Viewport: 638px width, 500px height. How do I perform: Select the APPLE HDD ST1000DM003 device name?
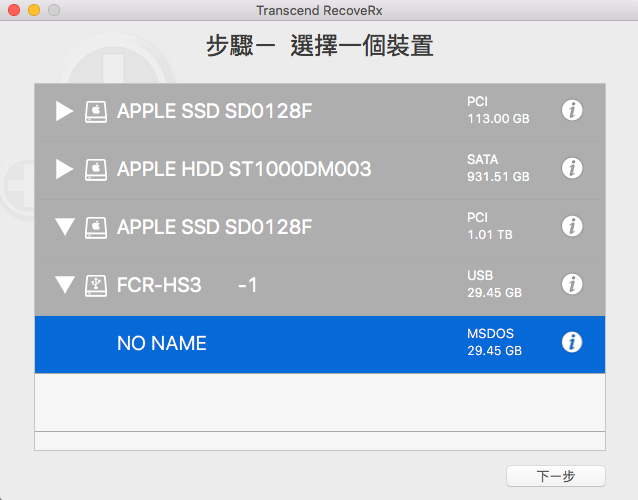click(244, 169)
